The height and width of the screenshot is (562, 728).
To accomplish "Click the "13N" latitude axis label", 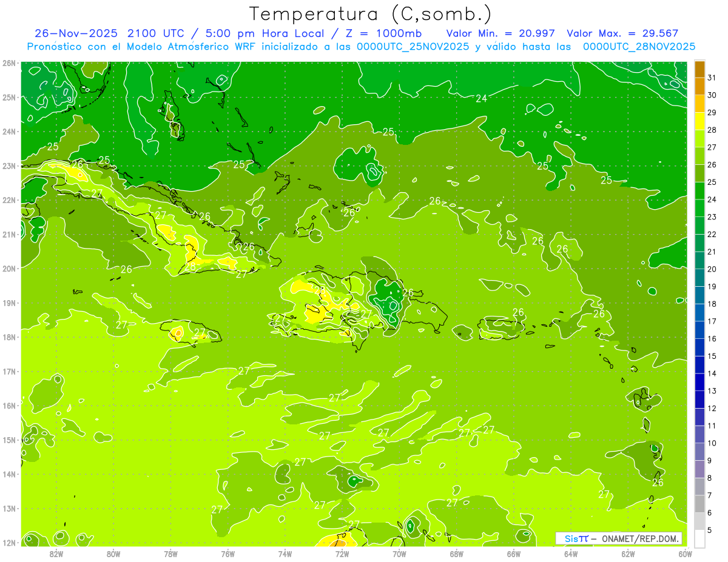I will (x=8, y=509).
